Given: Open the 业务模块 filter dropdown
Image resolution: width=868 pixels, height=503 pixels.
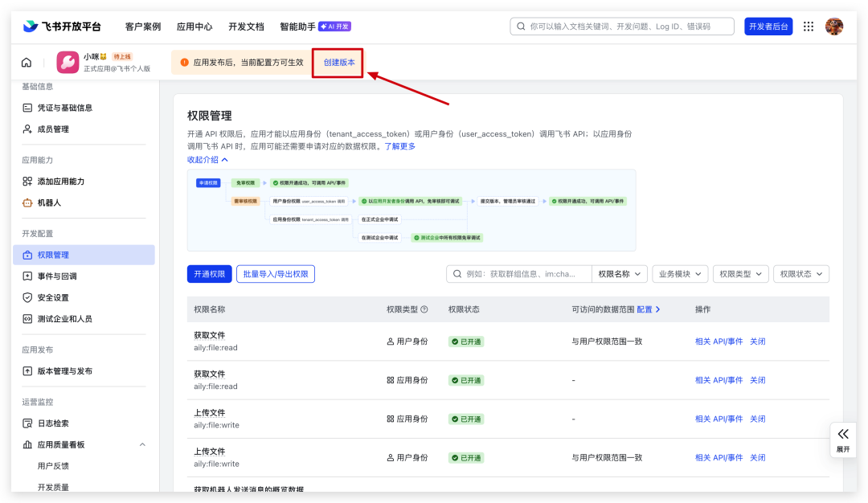Looking at the screenshot, I should coord(679,274).
